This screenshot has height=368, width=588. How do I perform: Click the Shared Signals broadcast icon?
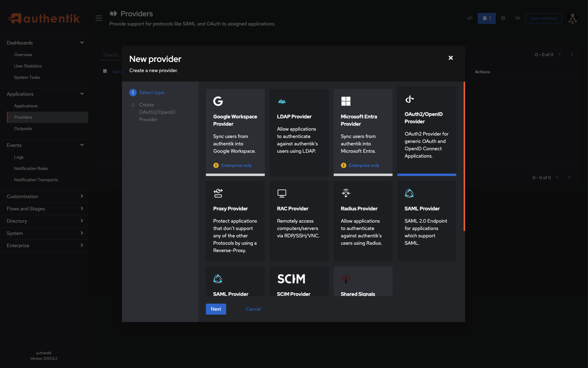346,279
